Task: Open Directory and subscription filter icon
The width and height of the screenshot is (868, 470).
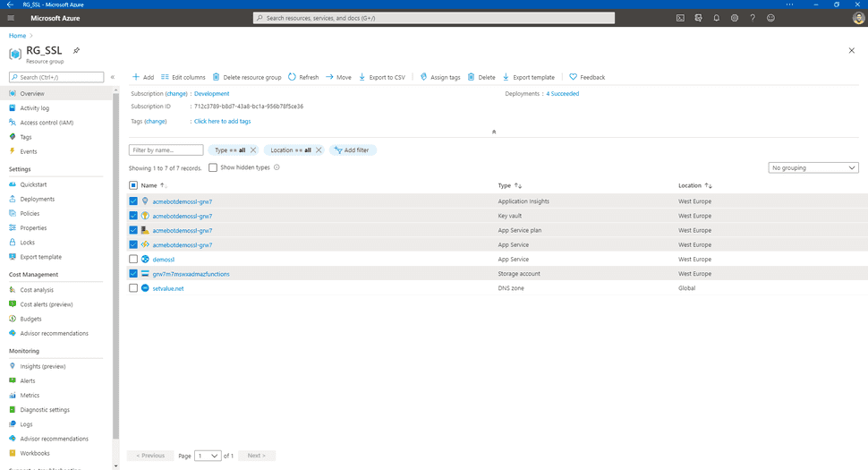Action: pos(699,18)
